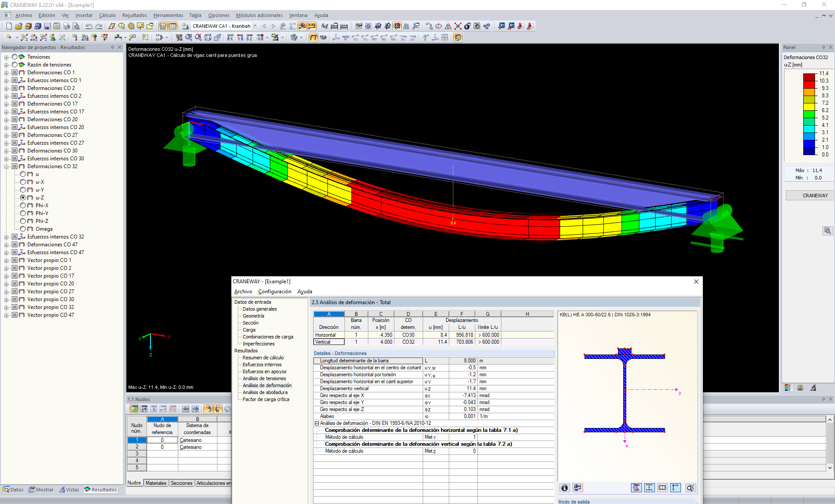Collapse the Deformaciones CO 32 tree node
Image resolution: width=835 pixels, height=504 pixels.
pyautogui.click(x=7, y=166)
